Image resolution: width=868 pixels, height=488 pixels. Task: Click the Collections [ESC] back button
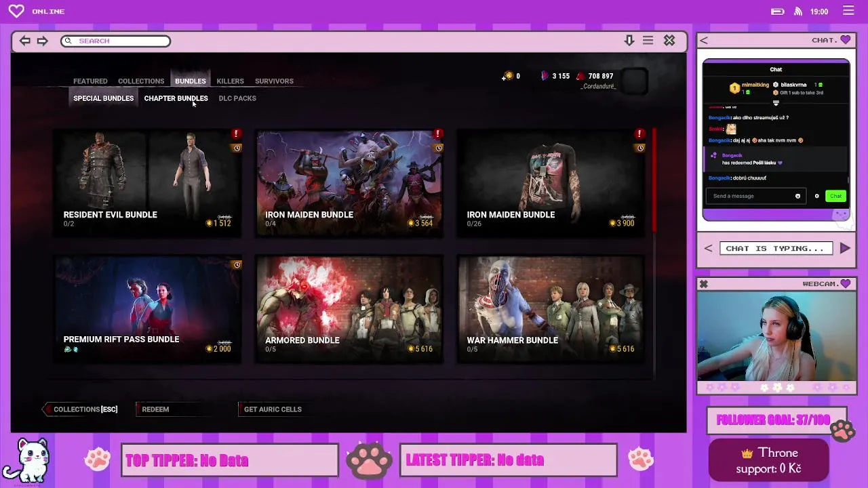pos(81,409)
